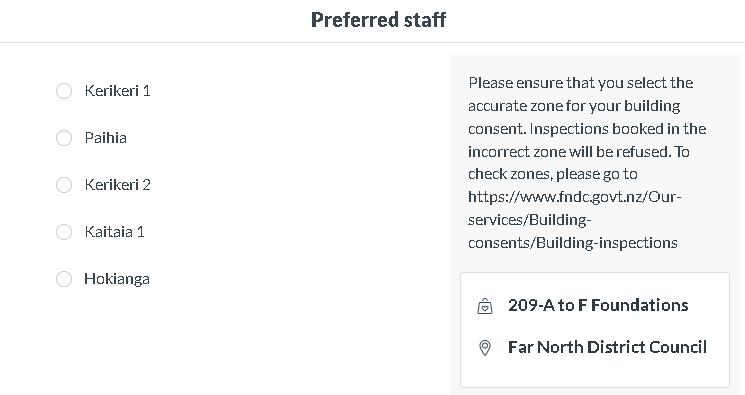Click the booking summary card

pos(595,330)
